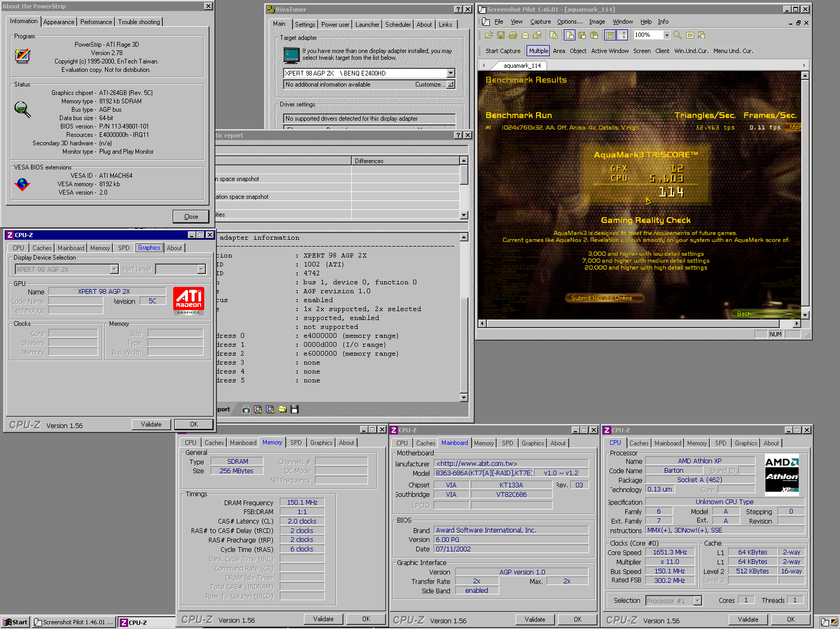Open the Image menu in Screenshot Pilot
The height and width of the screenshot is (629, 840).
(x=597, y=22)
